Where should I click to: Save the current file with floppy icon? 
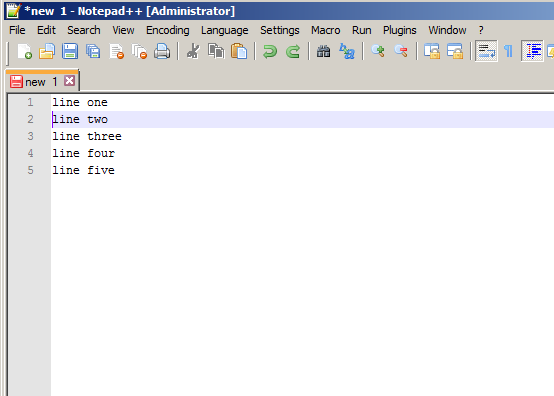coord(70,52)
